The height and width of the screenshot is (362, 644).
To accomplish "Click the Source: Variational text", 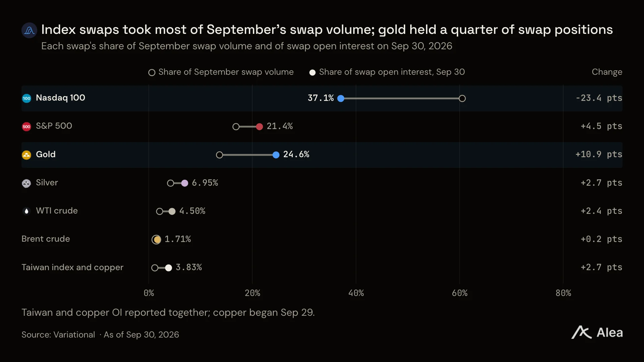I will click(58, 335).
